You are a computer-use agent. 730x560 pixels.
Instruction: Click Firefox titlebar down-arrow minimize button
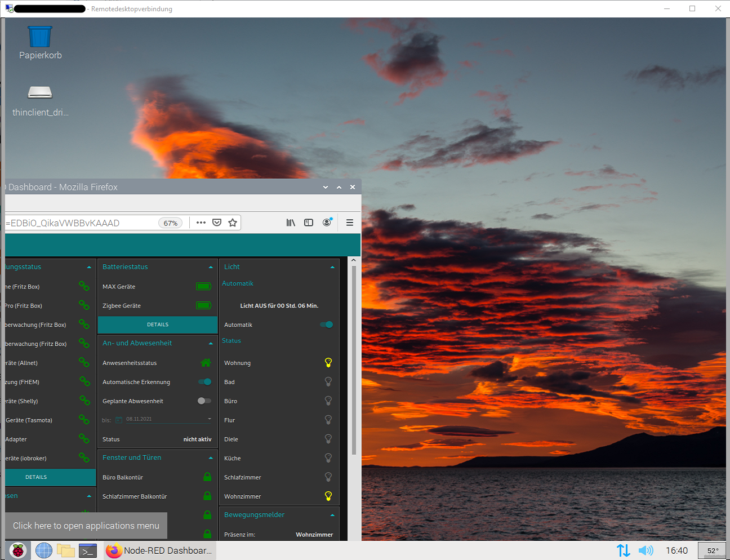click(x=326, y=187)
